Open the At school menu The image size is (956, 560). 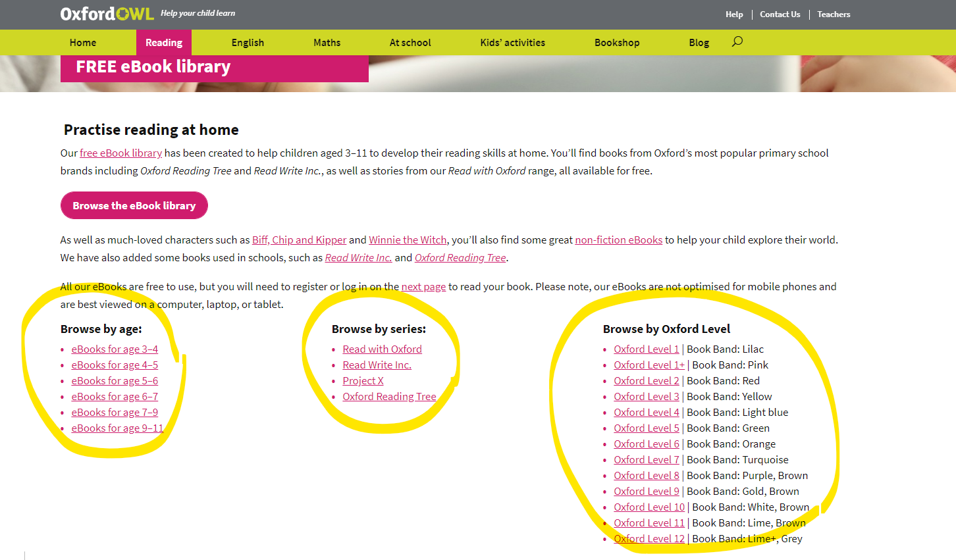click(x=410, y=43)
